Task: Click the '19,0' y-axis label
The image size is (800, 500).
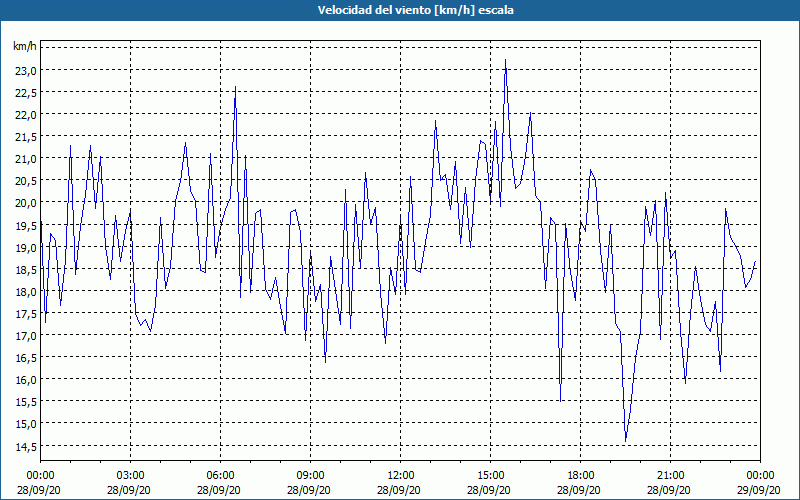Action: (x=27, y=247)
